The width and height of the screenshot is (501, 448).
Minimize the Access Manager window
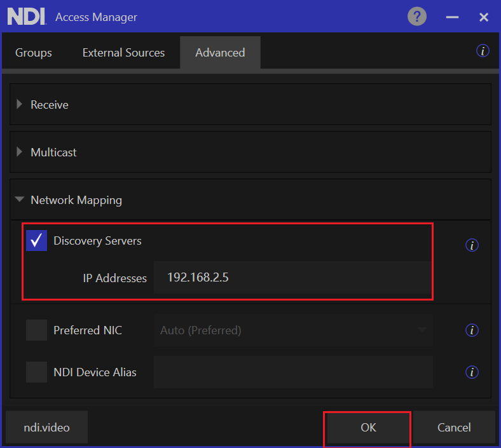pyautogui.click(x=452, y=17)
